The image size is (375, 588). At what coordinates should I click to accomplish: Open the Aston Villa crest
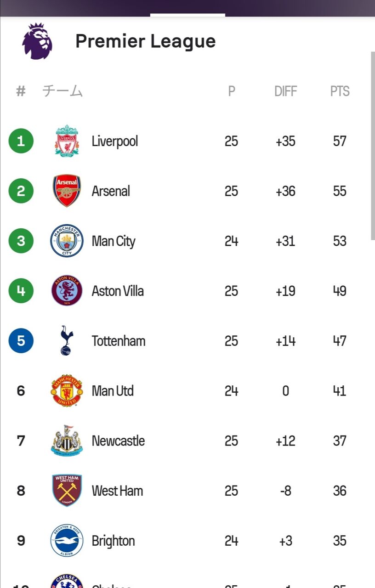point(67,291)
